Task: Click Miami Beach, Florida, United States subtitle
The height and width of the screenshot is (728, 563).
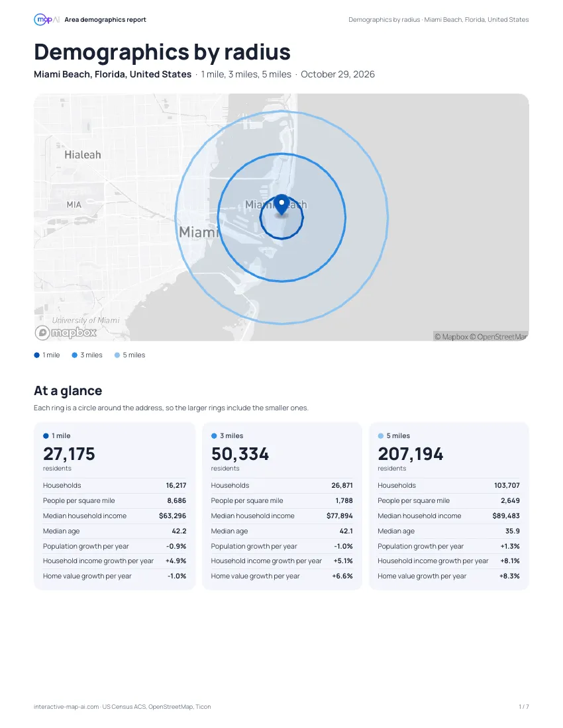Action: (113, 74)
